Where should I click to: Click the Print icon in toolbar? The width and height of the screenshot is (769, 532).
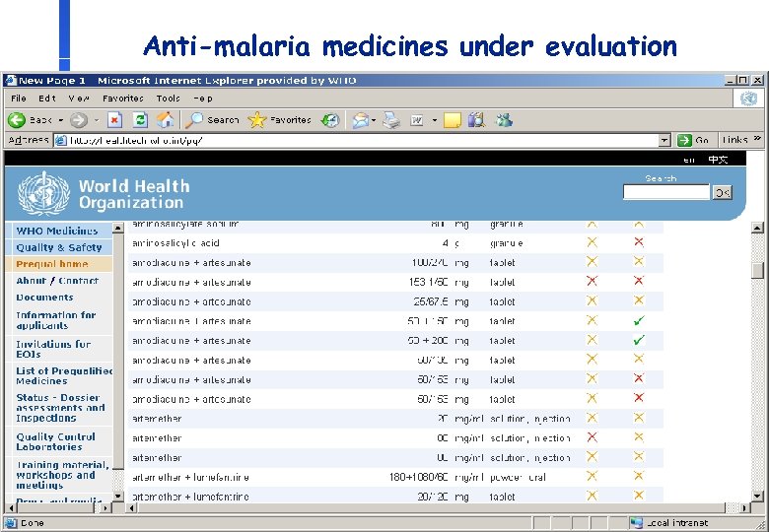click(x=391, y=120)
